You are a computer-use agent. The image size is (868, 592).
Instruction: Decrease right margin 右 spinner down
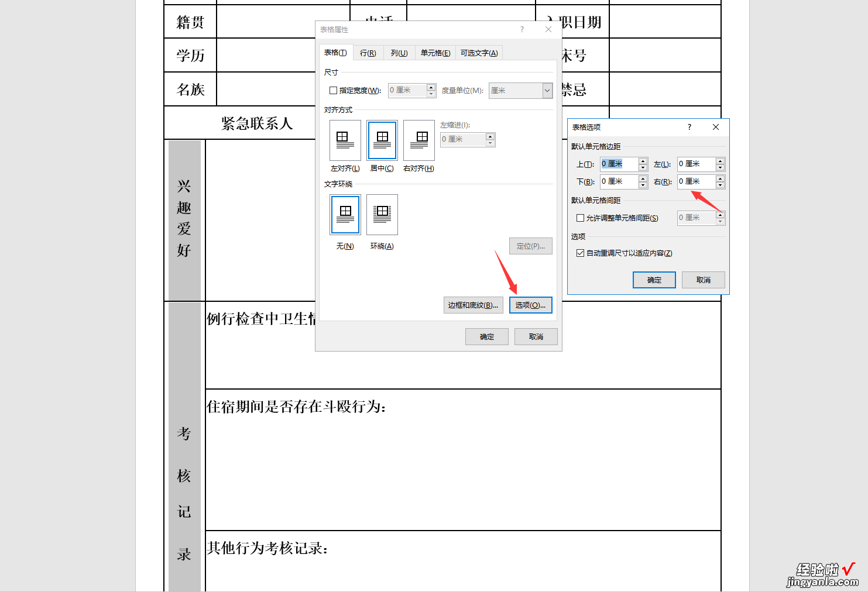point(720,185)
